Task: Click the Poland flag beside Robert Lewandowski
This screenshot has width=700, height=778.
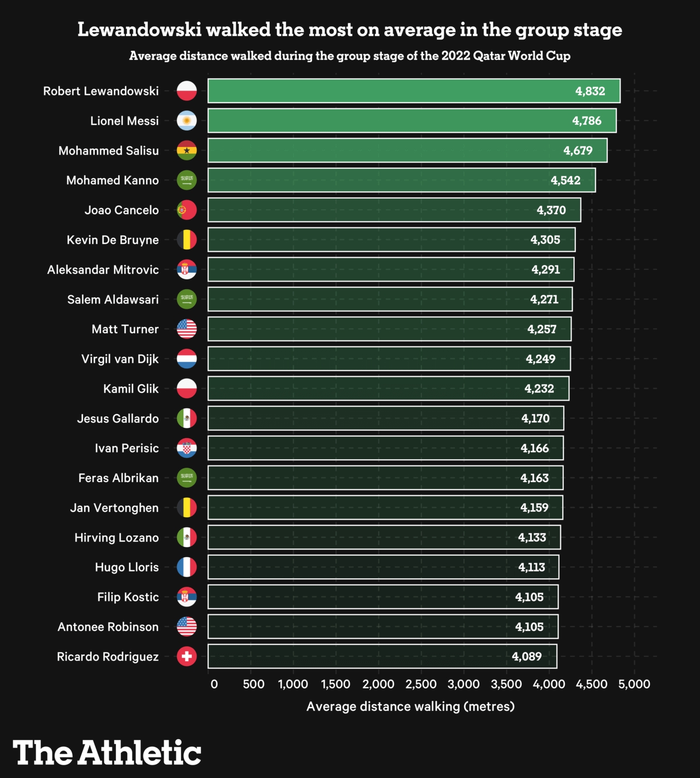Action: 186,91
